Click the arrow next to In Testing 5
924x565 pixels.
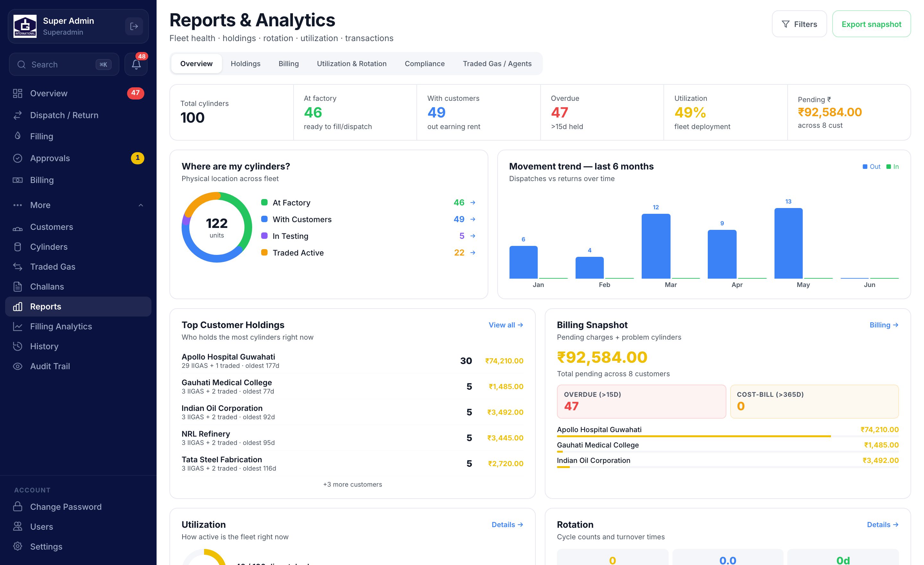pos(473,236)
